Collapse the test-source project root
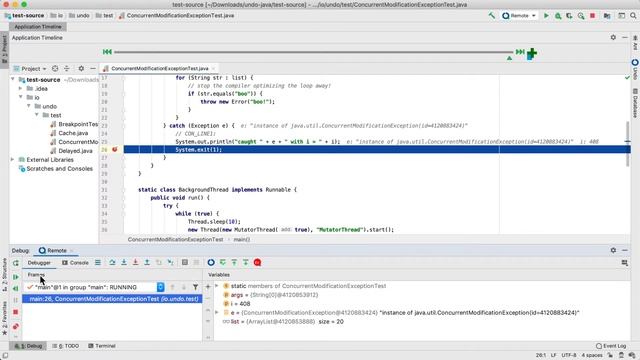Image resolution: width=640 pixels, height=360 pixels. click(x=13, y=80)
